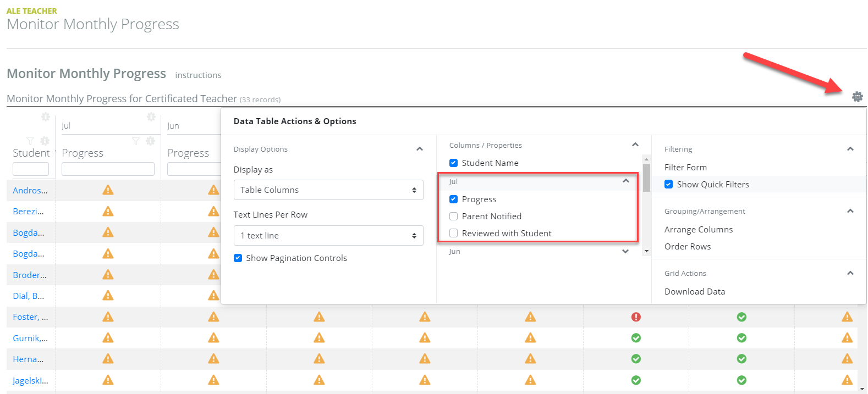Click the filter icon above the Student column
The height and width of the screenshot is (394, 868).
coord(30,141)
